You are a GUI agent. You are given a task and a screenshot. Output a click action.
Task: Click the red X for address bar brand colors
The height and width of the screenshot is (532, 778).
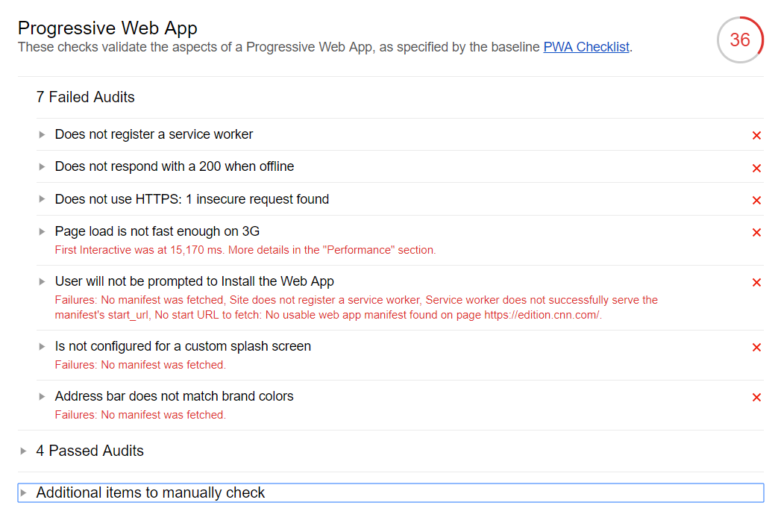click(756, 398)
